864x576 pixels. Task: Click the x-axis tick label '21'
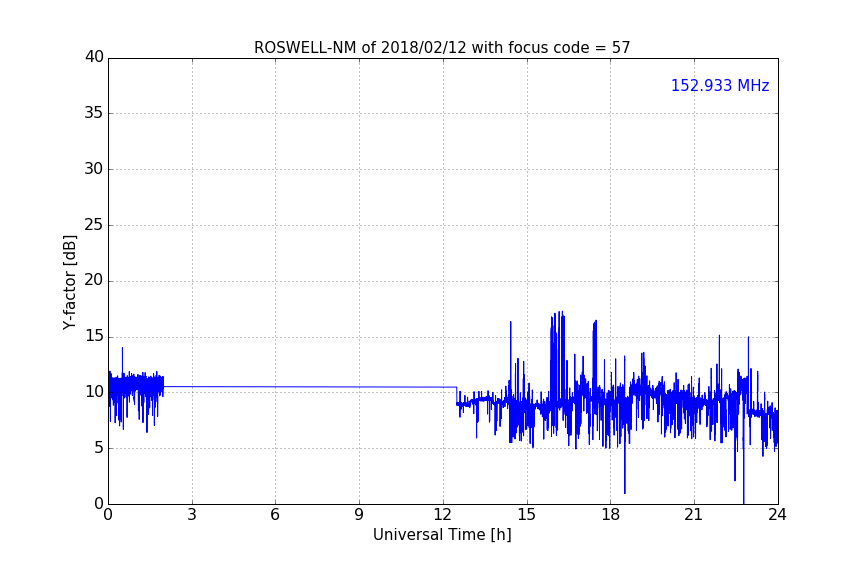click(x=694, y=515)
